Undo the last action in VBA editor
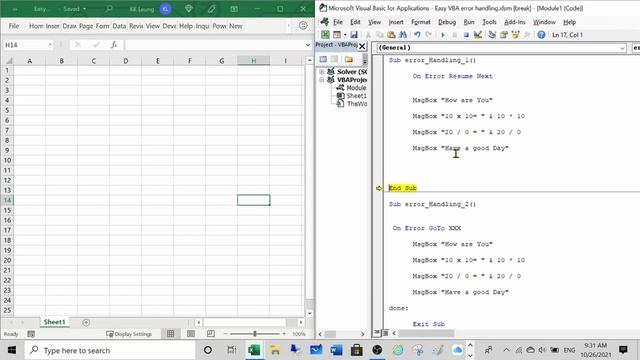The width and height of the screenshot is (640, 360). pyautogui.click(x=417, y=35)
